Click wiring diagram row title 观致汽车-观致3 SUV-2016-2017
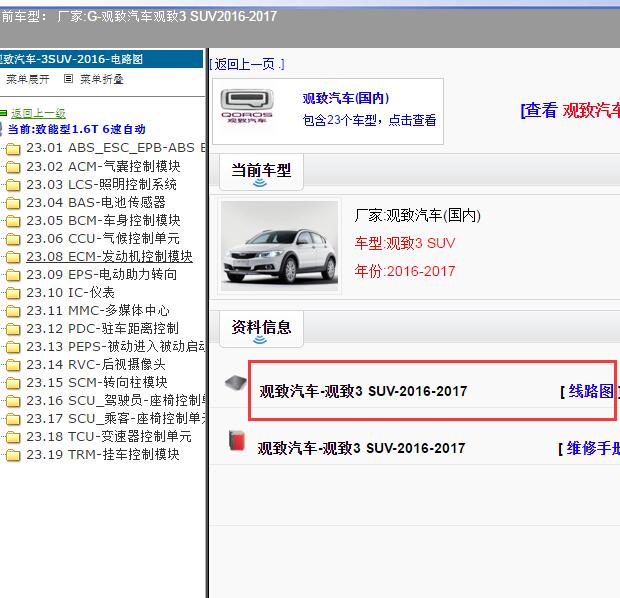620x598 pixels. [x=363, y=391]
